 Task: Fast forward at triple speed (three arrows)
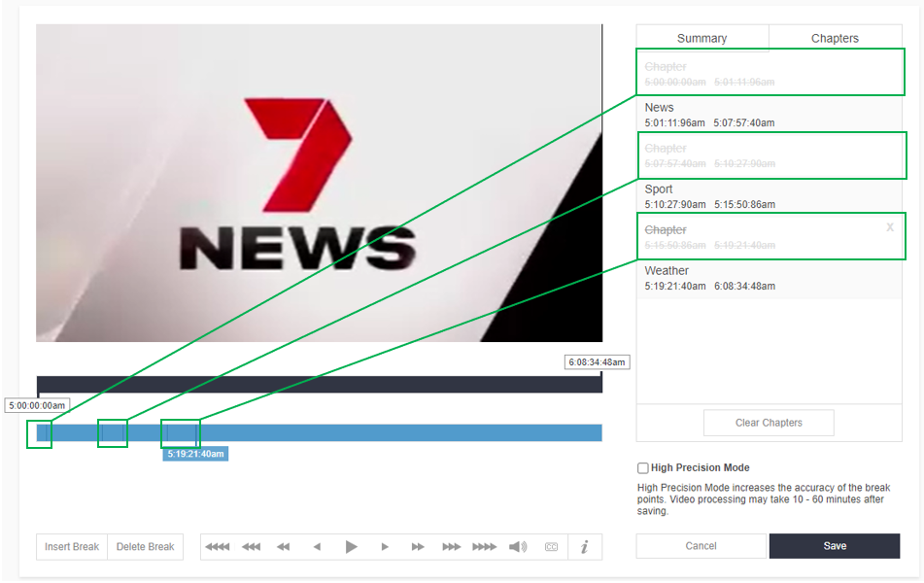452,547
